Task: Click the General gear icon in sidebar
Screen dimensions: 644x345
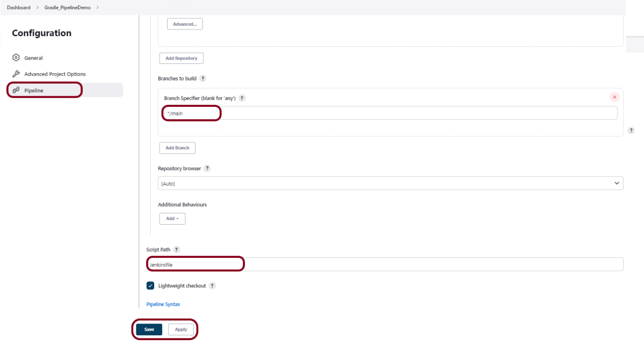Action: 16,57
